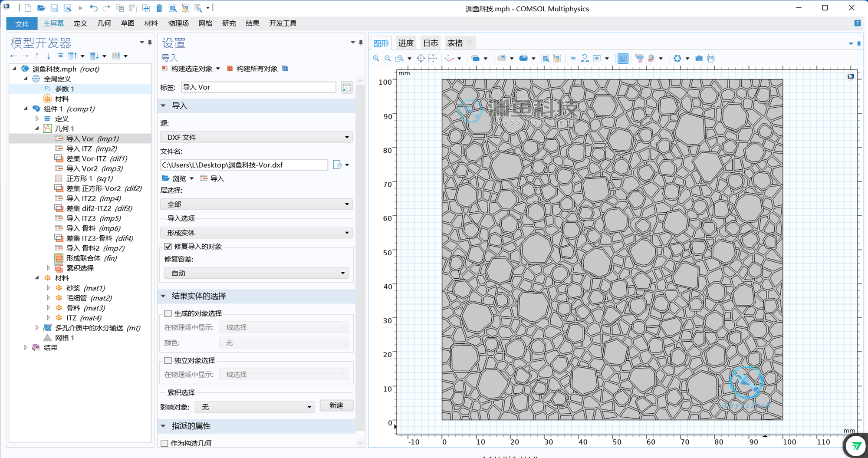This screenshot has width=868, height=458.
Task: Go back to previous node
Action: 13,56
